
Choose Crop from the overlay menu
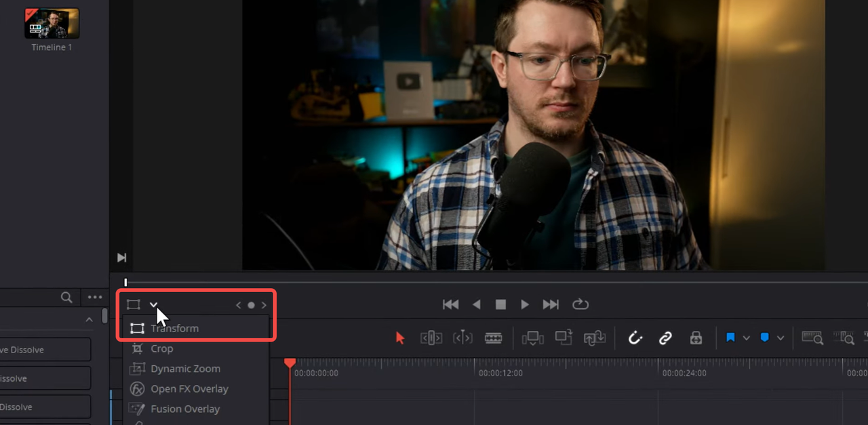coord(196,348)
